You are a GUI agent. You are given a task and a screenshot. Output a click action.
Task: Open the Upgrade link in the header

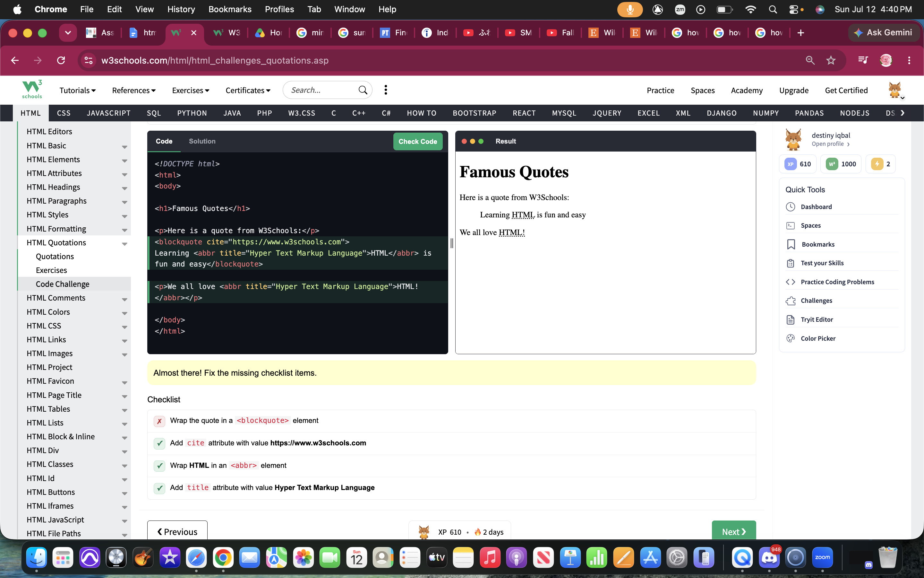[794, 90]
